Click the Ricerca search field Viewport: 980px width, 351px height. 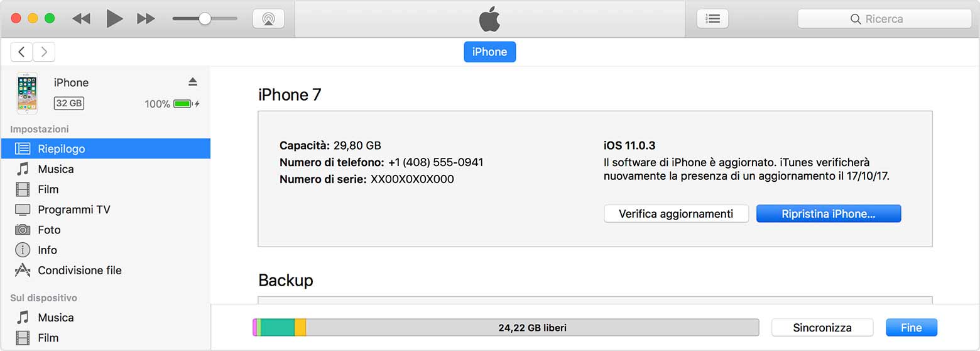[885, 19]
